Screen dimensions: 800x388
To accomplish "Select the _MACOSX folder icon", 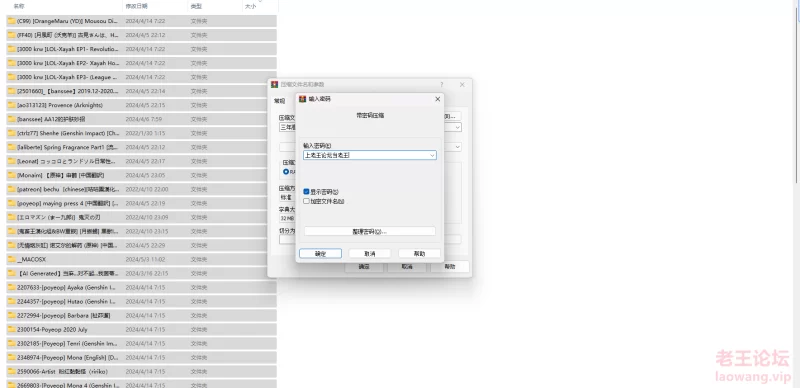I will click(x=11, y=259).
